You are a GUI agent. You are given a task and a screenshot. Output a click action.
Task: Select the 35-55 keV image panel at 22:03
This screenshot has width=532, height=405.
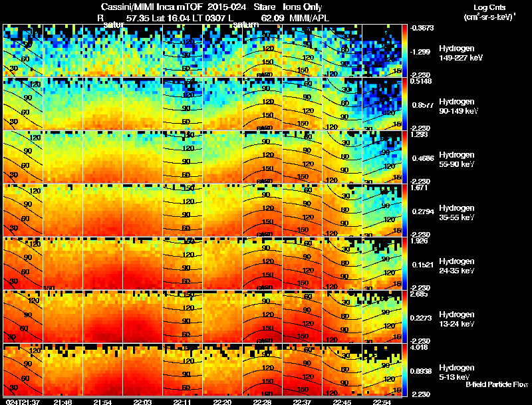[142, 210]
